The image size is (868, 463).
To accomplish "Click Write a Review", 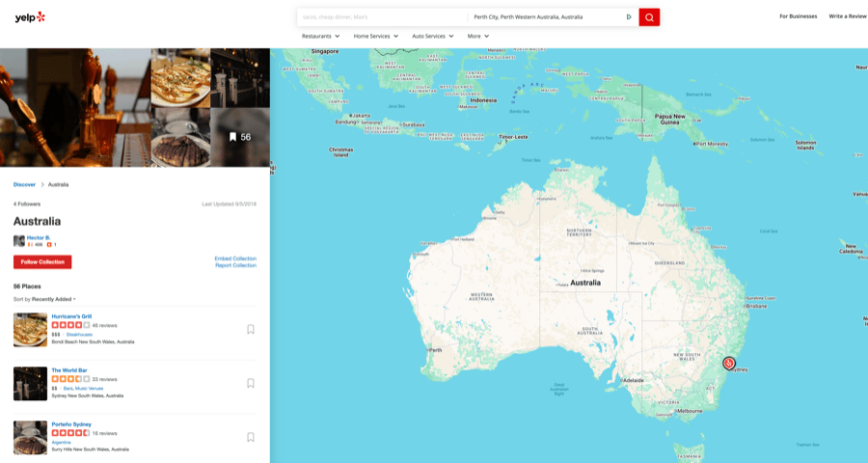I will tap(848, 16).
